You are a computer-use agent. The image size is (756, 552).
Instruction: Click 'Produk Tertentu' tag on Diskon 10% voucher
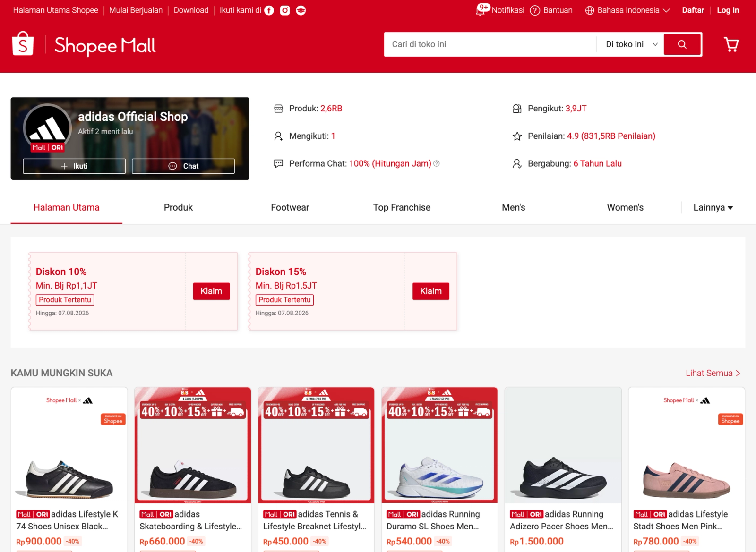click(65, 300)
